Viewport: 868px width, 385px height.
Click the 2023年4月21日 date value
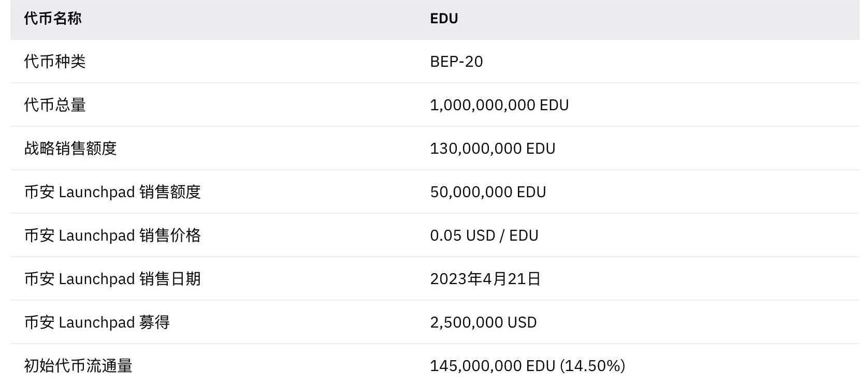(x=485, y=279)
